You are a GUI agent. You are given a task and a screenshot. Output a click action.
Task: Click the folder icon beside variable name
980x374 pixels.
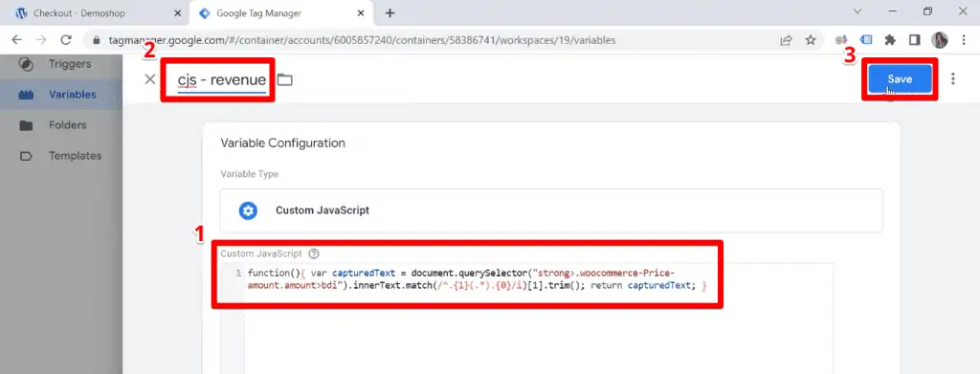point(285,79)
